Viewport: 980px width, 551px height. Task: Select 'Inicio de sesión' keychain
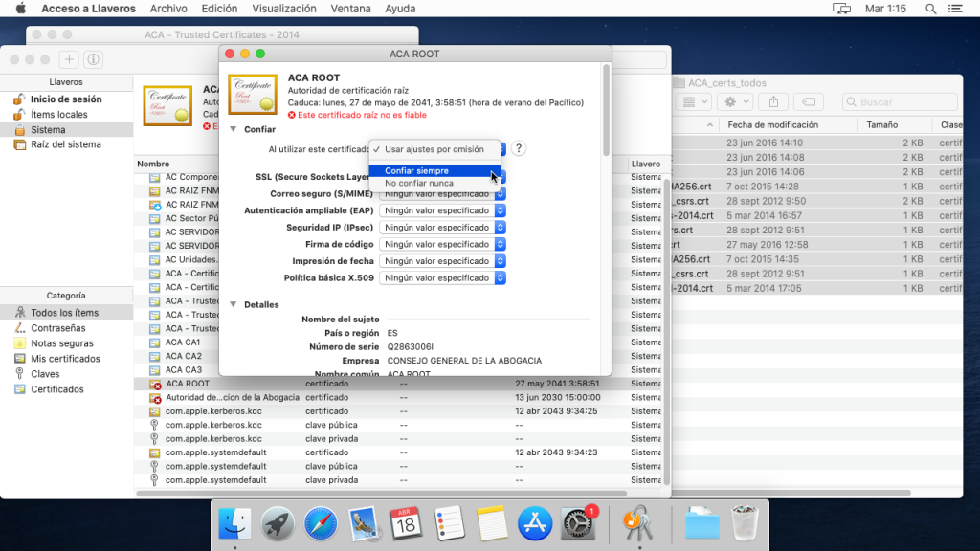66,99
